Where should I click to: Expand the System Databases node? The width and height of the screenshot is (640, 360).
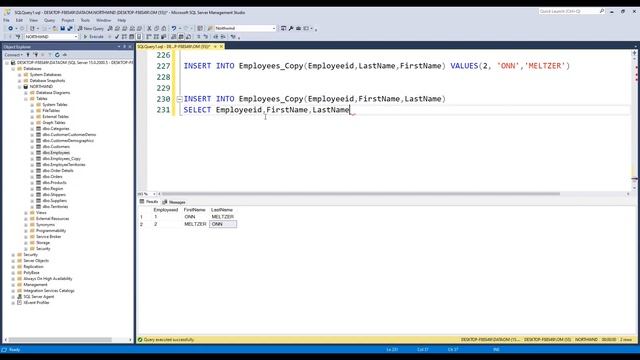(x=19, y=75)
